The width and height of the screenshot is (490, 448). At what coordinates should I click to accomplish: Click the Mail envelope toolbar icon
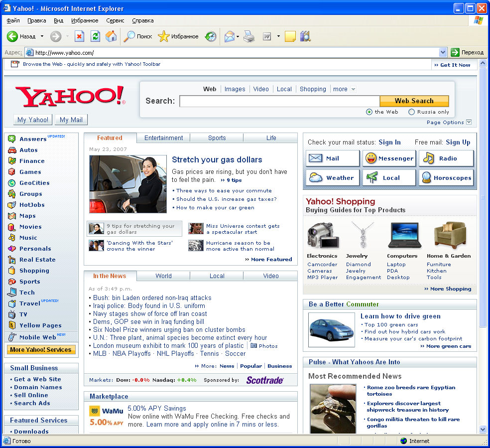pyautogui.click(x=230, y=36)
